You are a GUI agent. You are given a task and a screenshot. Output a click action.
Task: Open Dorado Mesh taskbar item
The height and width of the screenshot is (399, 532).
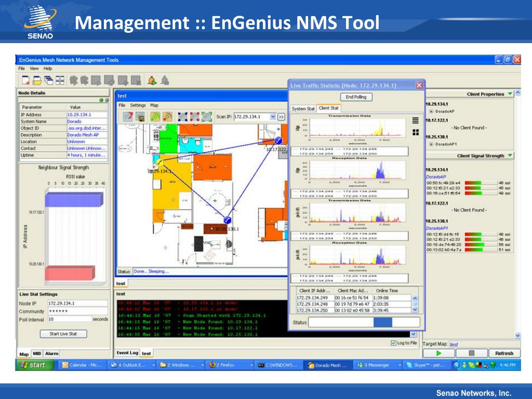coord(328,365)
